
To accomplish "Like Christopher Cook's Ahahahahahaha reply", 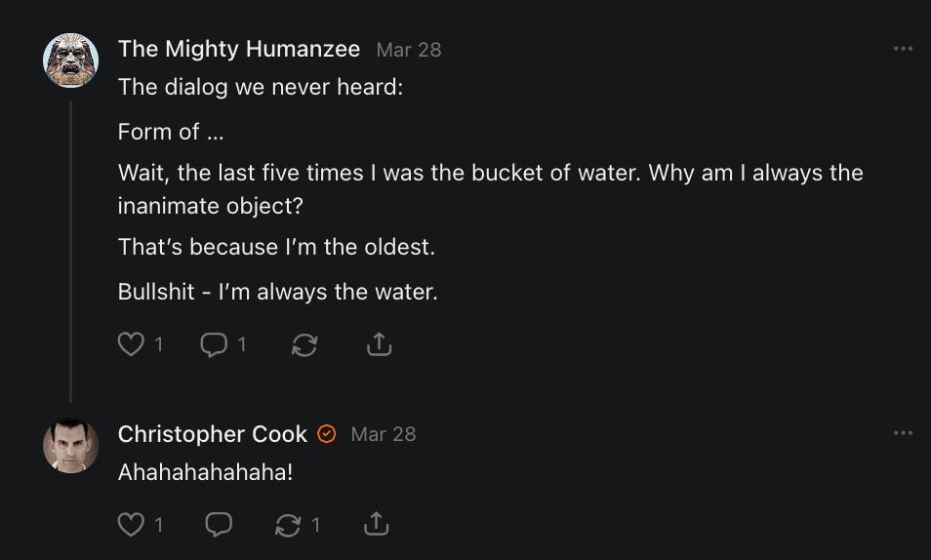I will click(131, 525).
